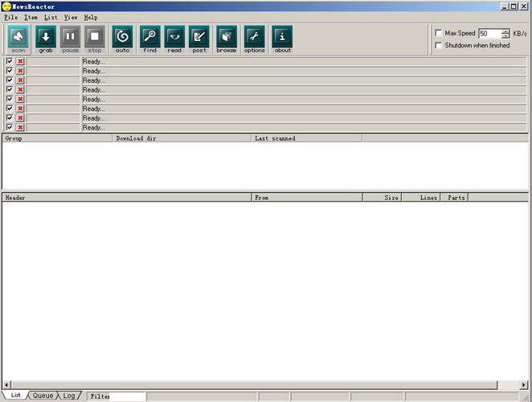
Task: Click red X on first connection row
Action: (x=20, y=61)
